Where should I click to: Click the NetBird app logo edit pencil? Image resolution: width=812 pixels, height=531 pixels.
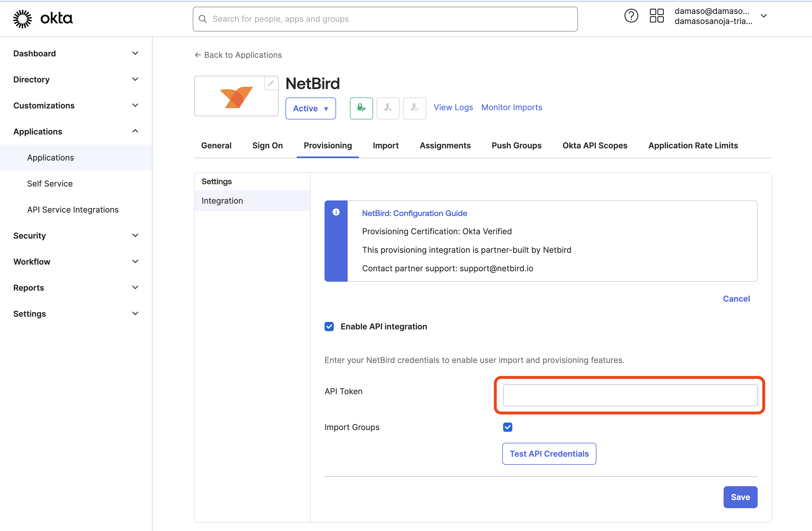tap(271, 83)
